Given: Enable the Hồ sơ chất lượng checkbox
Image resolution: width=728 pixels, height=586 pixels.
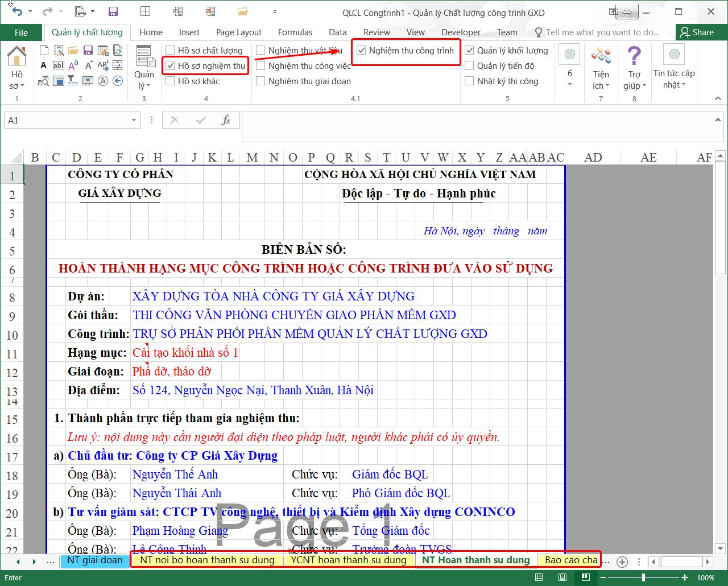Looking at the screenshot, I should [170, 51].
